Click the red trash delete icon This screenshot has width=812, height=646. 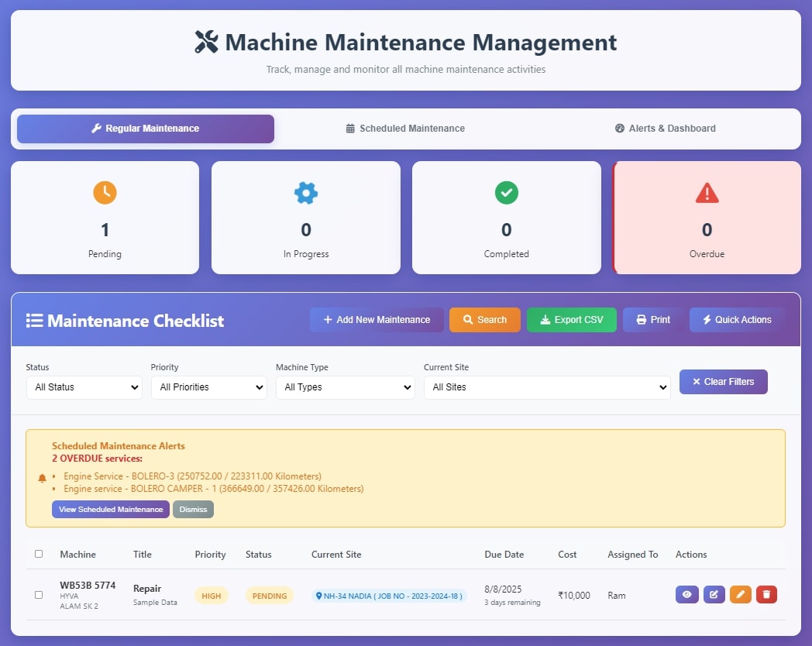pos(766,595)
